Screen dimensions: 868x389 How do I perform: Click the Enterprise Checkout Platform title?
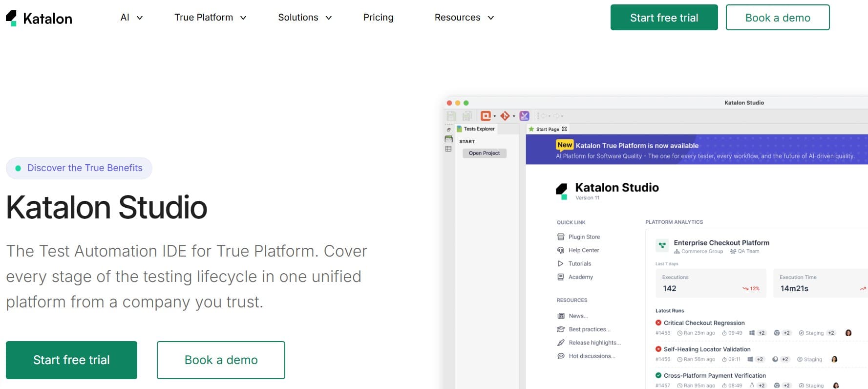pos(721,243)
